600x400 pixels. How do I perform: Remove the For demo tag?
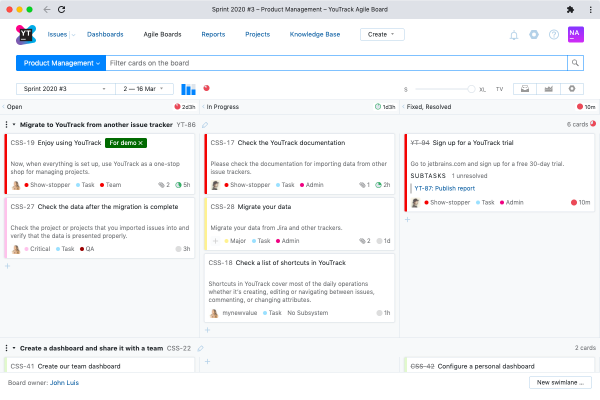click(140, 143)
